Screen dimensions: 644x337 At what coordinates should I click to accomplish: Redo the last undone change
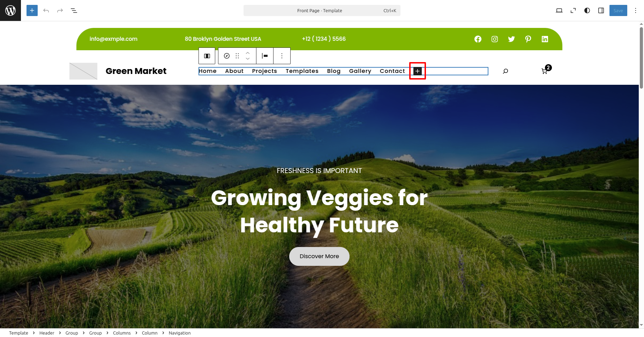coord(60,10)
